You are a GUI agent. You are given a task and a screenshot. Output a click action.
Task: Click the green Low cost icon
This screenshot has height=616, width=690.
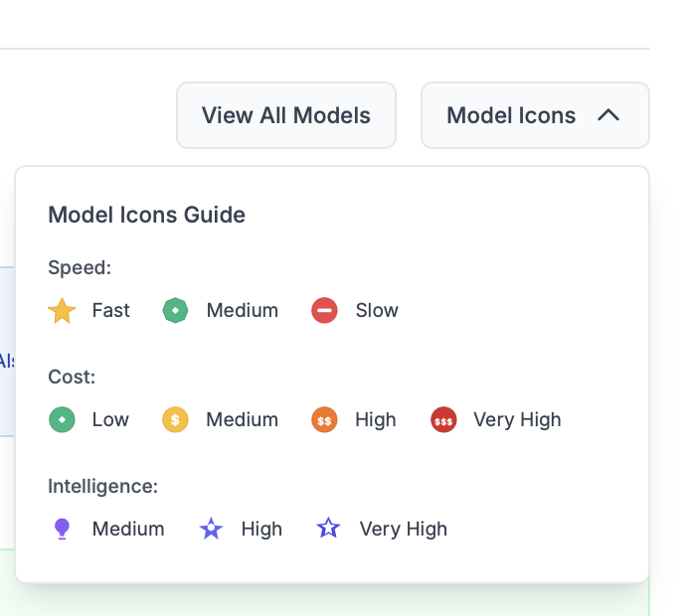point(62,420)
